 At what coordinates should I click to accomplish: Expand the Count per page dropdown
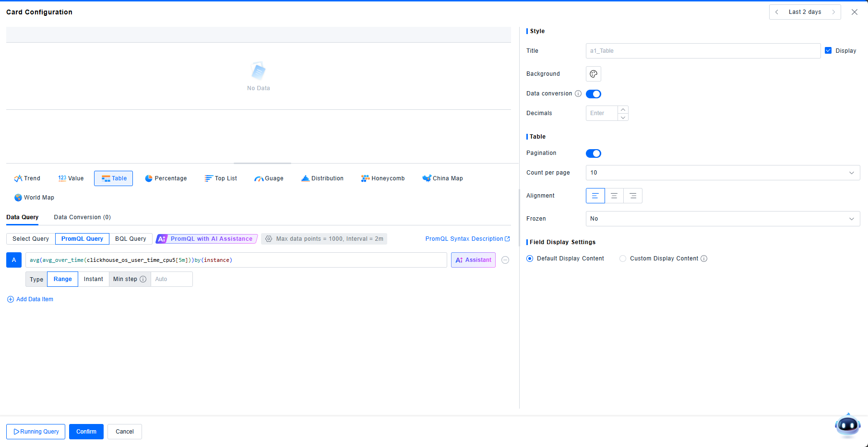(x=722, y=173)
